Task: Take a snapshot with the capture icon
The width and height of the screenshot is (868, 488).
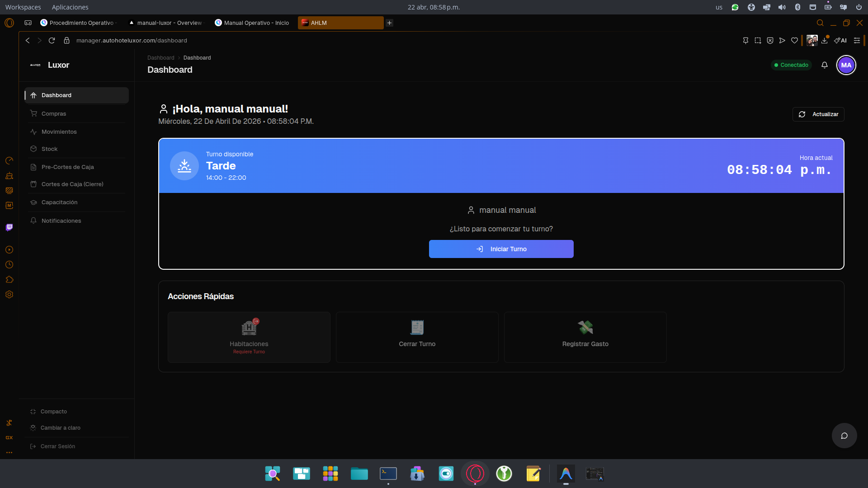Action: pyautogui.click(x=758, y=40)
